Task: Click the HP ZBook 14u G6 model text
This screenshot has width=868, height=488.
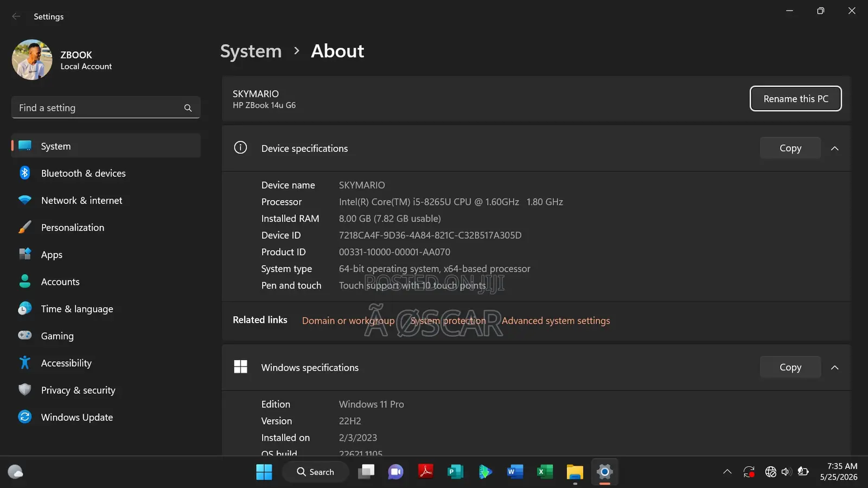Action: coord(264,105)
